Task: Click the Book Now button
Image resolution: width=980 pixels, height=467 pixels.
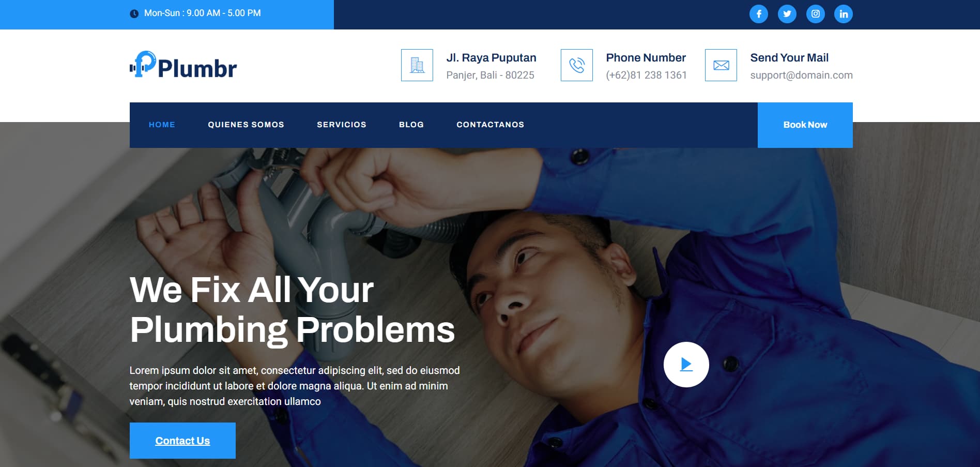Action: click(x=805, y=125)
